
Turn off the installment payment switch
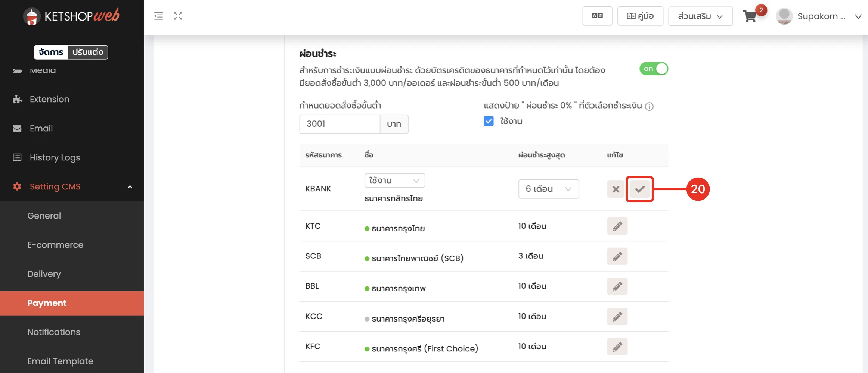click(x=654, y=69)
